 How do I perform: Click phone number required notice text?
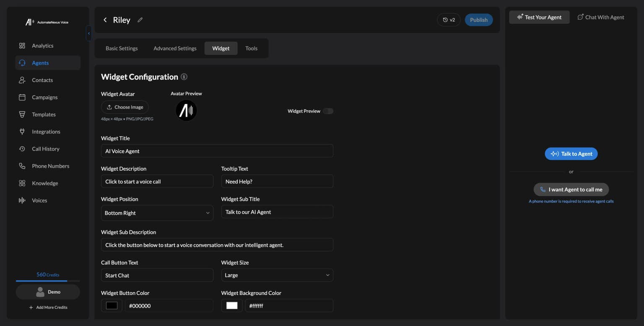coord(571,201)
